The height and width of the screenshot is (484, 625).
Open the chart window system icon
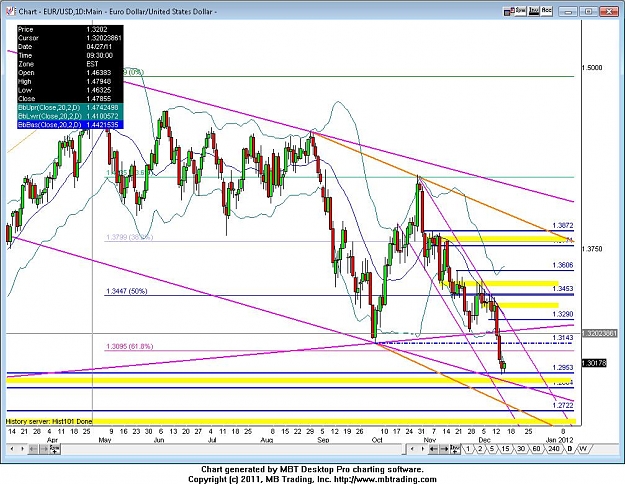(11, 11)
